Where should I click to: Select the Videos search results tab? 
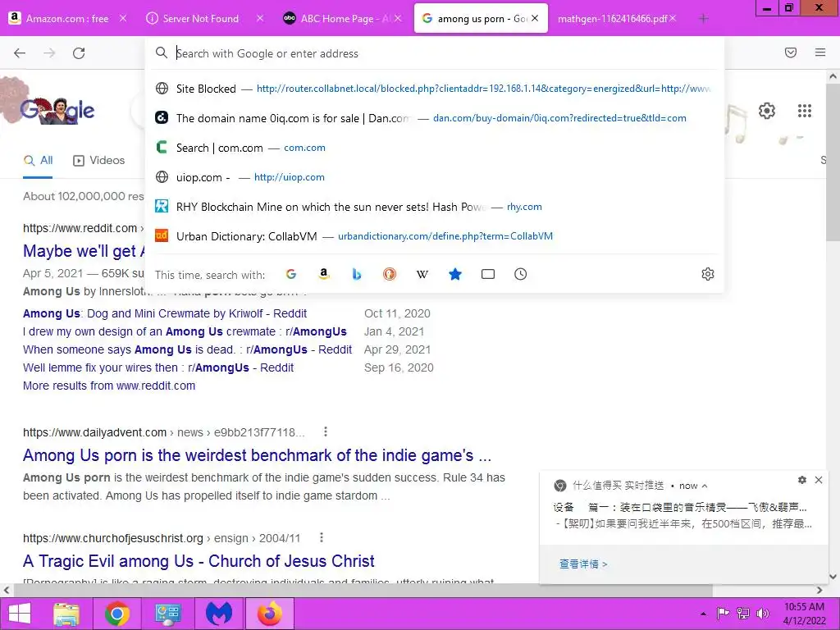point(99,160)
